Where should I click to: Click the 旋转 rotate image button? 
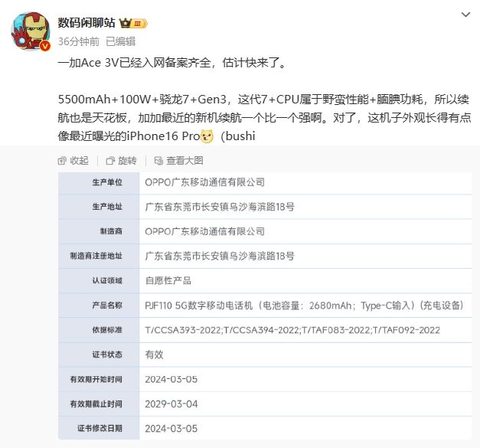point(121,161)
